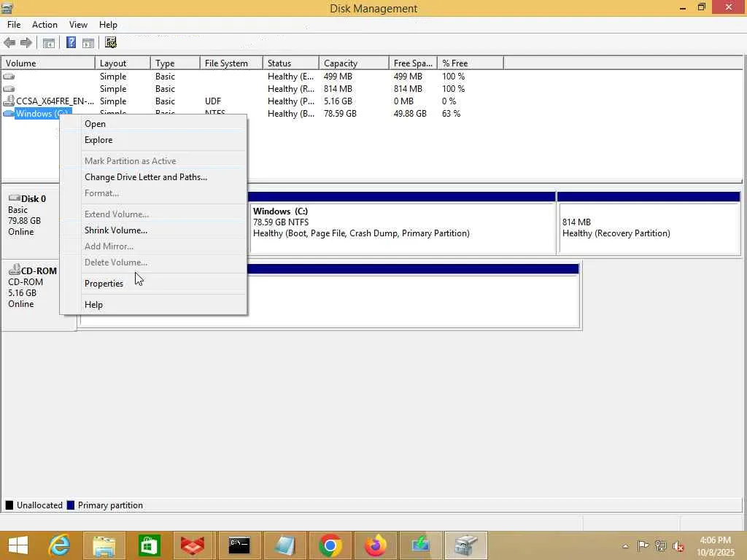Image resolution: width=747 pixels, height=560 pixels.
Task: Launch Internet Explorer from the taskbar
Action: click(60, 545)
